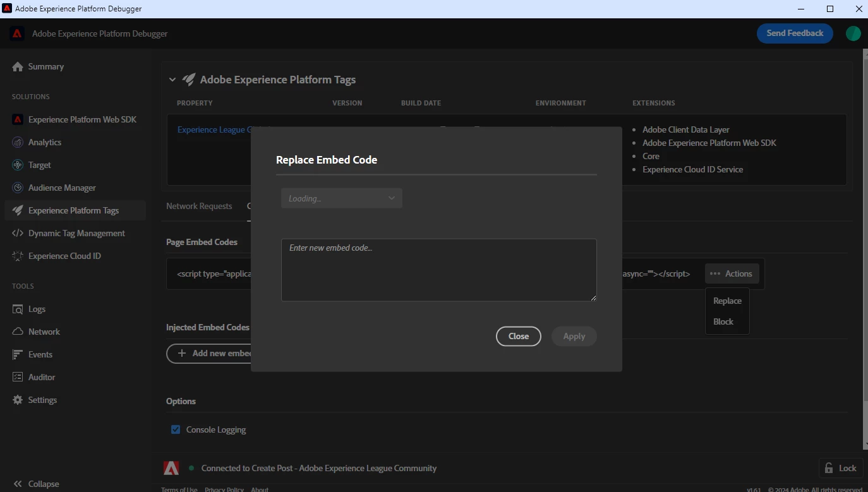Open Dynamic Tag Management code icon
The height and width of the screenshot is (492, 868).
click(x=18, y=233)
